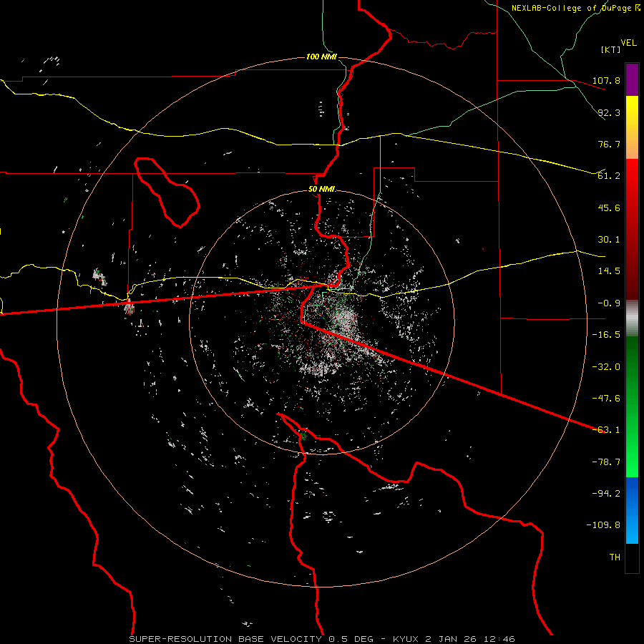Click the 100 NMI range ring label
The image size is (644, 644).
(321, 57)
